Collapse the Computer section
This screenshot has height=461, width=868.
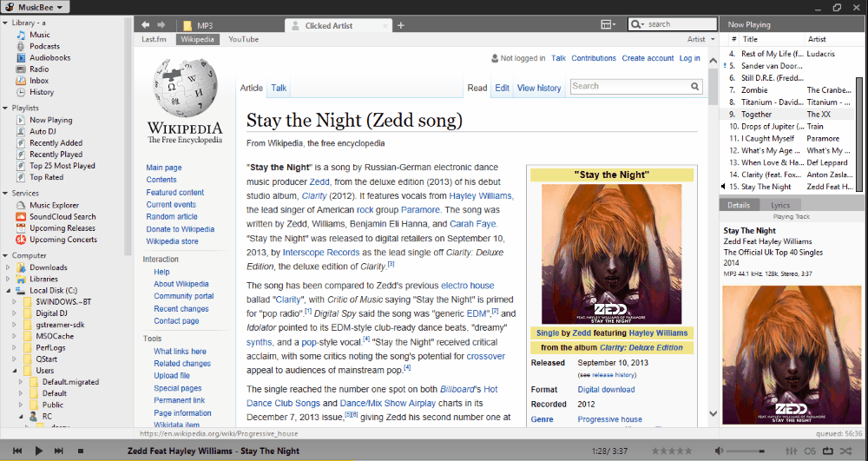(5, 256)
